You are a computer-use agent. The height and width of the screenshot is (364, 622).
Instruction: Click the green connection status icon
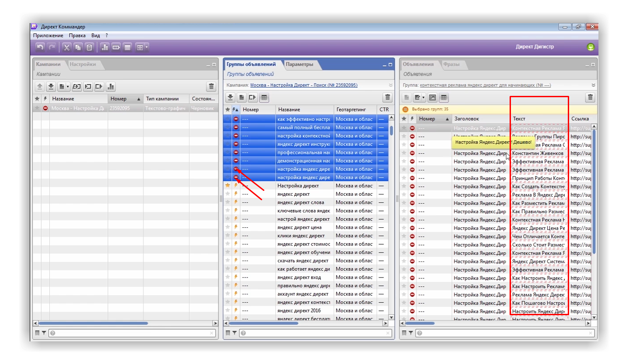[x=590, y=47]
